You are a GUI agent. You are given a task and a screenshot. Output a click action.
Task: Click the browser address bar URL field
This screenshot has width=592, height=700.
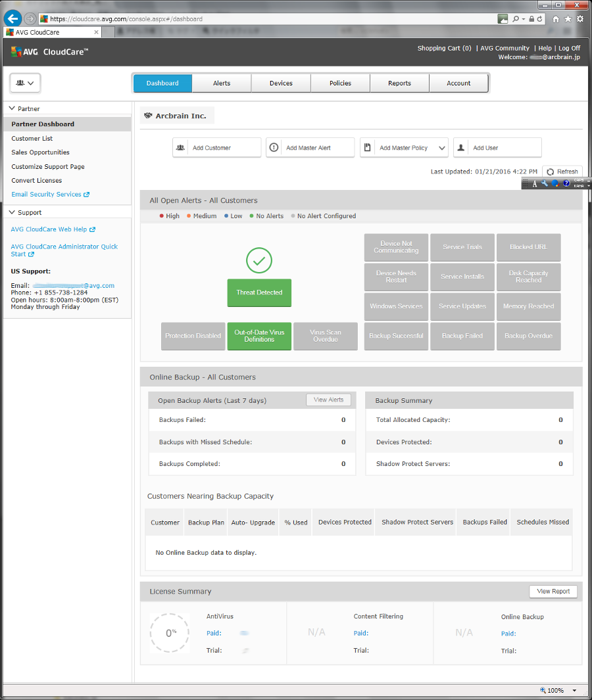click(x=268, y=19)
